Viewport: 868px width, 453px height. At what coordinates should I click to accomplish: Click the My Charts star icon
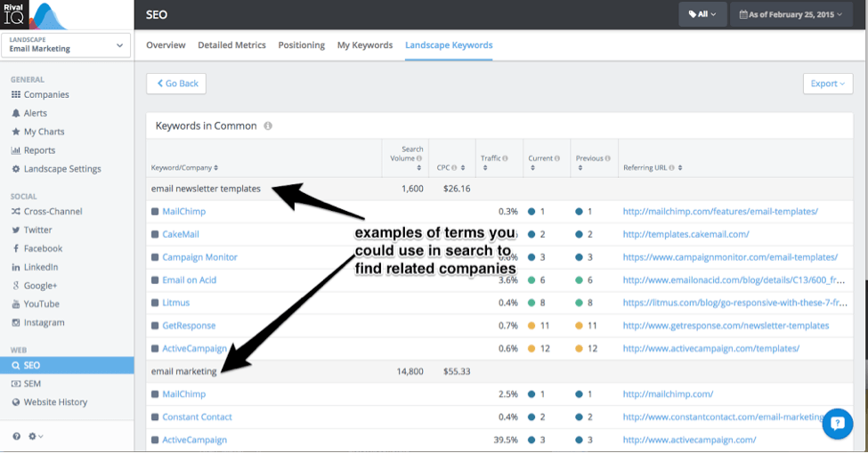coord(16,132)
